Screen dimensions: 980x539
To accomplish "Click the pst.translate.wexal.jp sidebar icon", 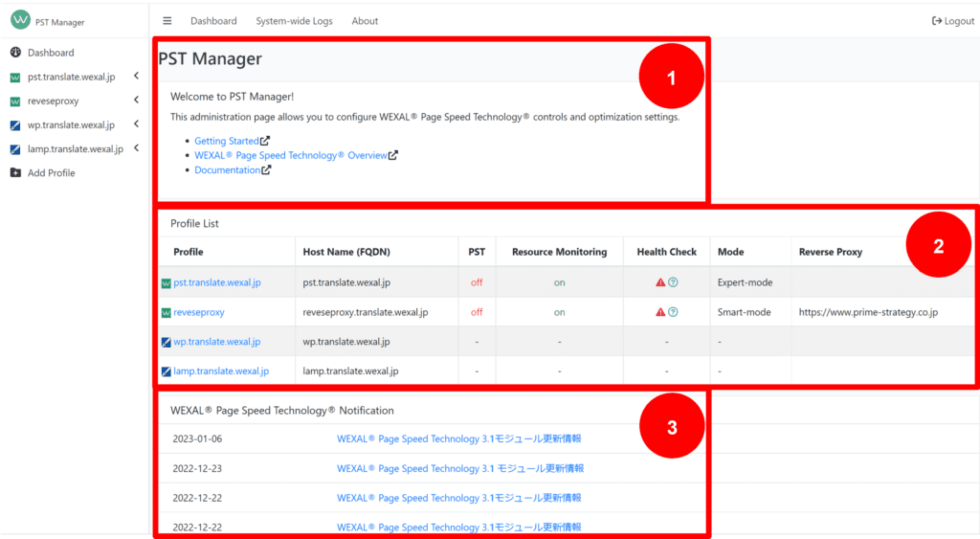I will click(15, 77).
